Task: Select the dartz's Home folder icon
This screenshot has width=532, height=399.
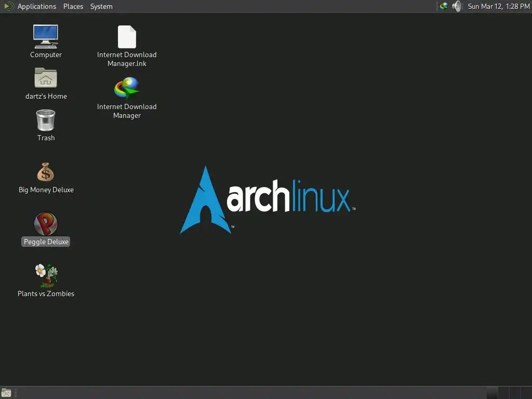Action: click(46, 78)
